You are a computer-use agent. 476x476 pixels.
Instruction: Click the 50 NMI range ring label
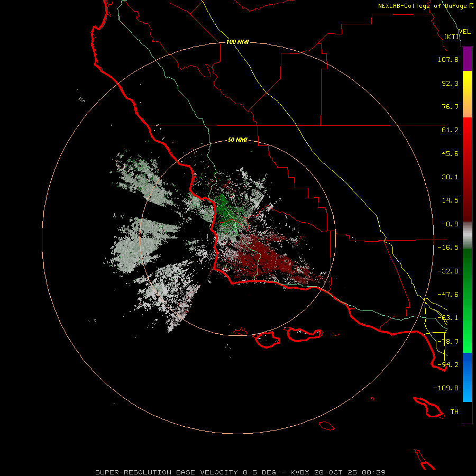click(237, 140)
